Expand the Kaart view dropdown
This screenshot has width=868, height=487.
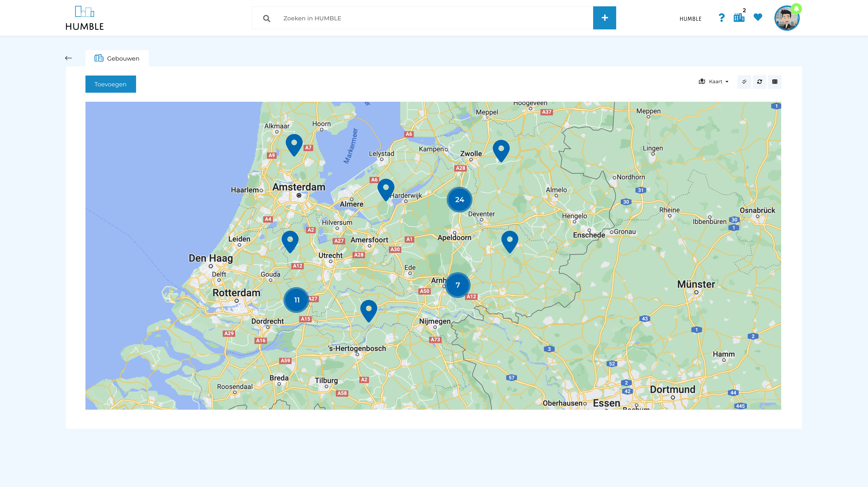(714, 82)
